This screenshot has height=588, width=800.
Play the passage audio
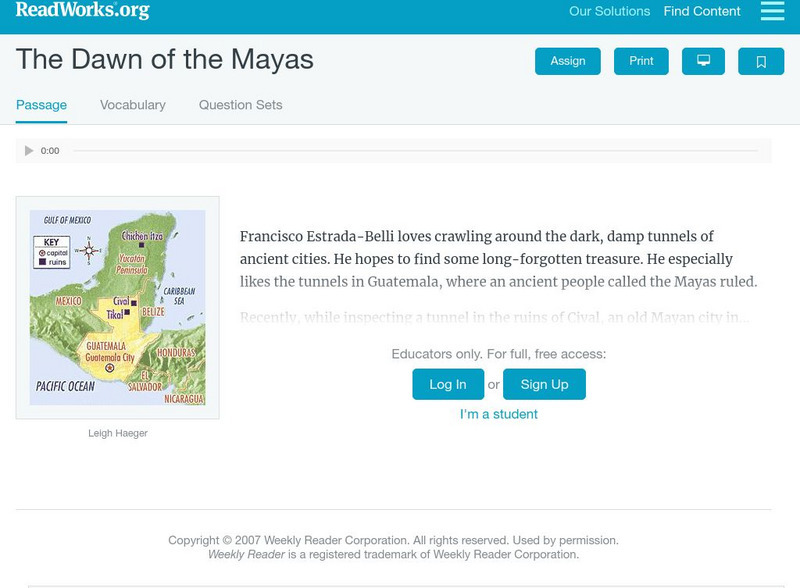[29, 151]
